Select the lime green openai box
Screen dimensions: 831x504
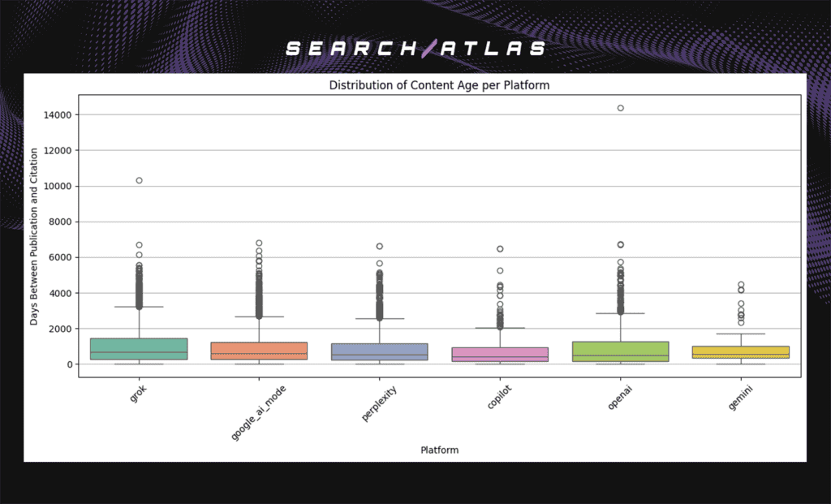click(x=620, y=351)
